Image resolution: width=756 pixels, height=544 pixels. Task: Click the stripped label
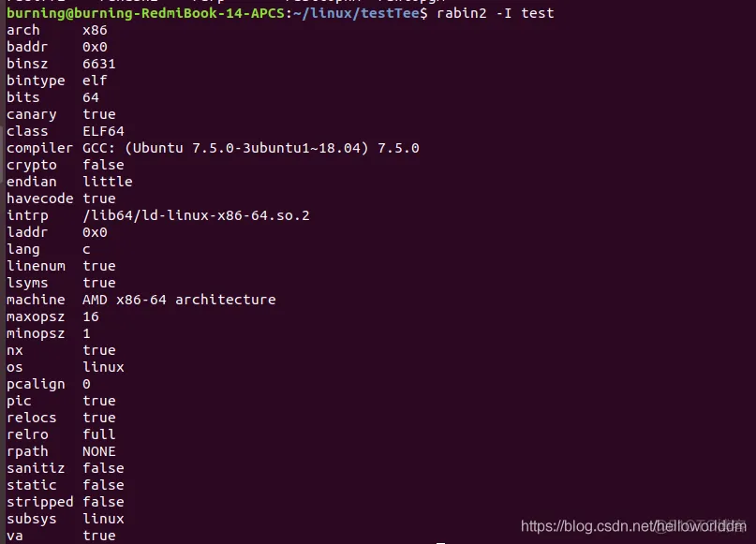[x=40, y=502]
